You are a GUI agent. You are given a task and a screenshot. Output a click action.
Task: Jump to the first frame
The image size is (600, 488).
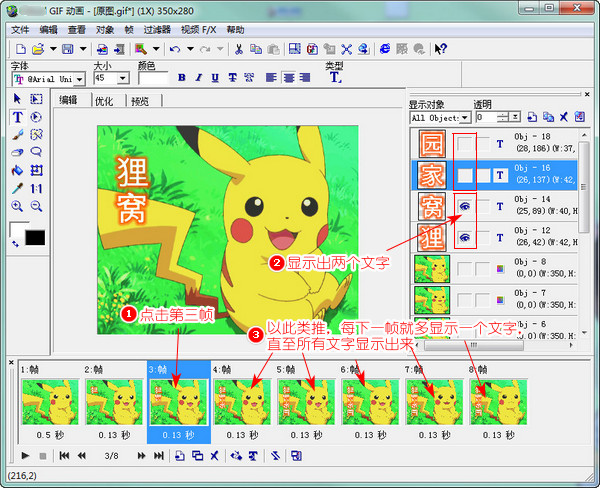pos(64,456)
